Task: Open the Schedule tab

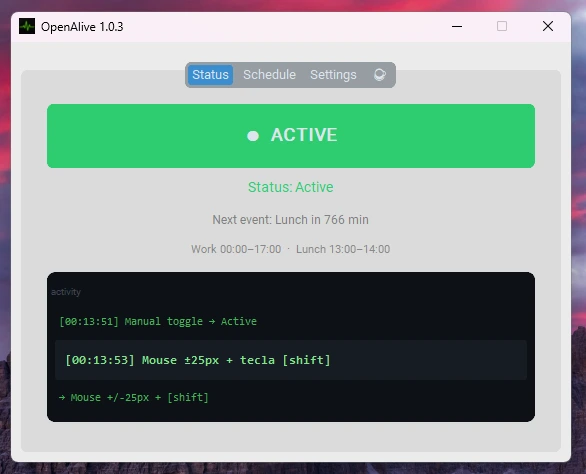Action: coord(269,75)
